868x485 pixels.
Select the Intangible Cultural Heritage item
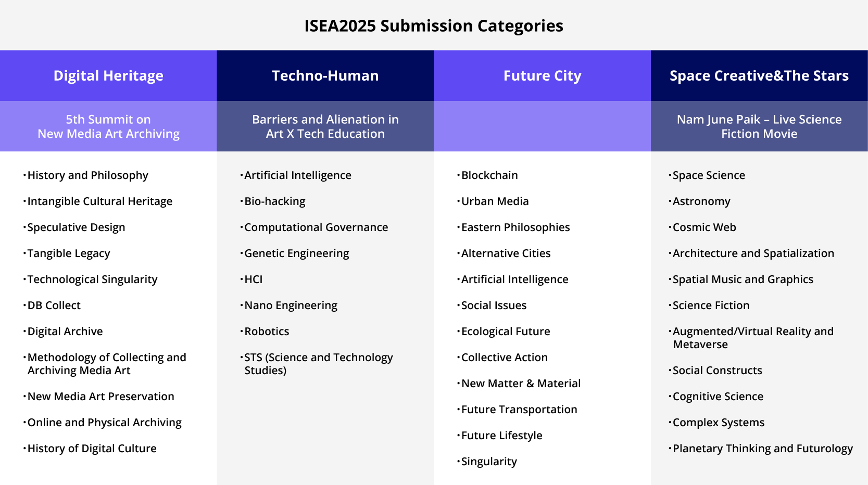tap(99, 201)
